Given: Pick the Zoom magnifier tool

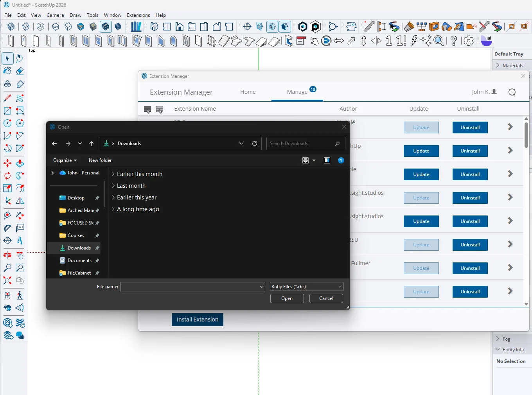Looking at the screenshot, I should [x=7, y=268].
